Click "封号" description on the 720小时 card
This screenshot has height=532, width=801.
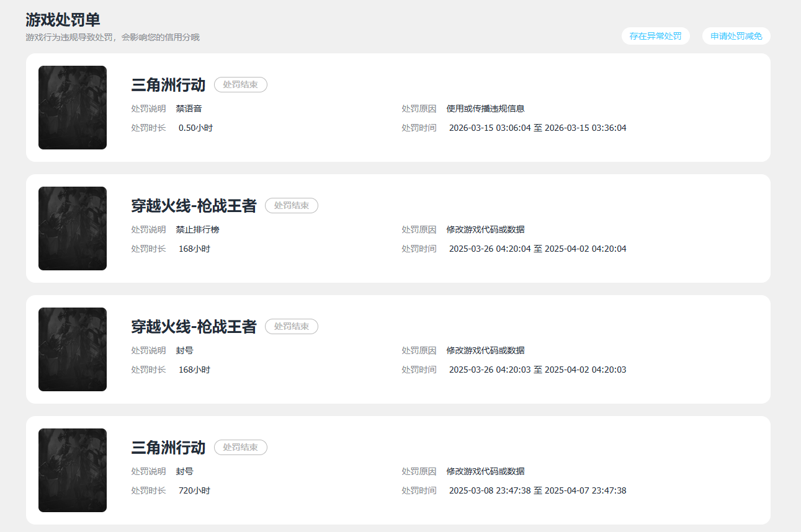click(x=184, y=471)
